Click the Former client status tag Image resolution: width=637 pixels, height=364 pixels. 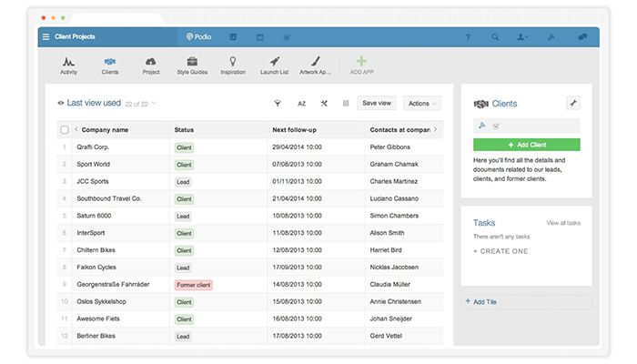pyautogui.click(x=193, y=285)
